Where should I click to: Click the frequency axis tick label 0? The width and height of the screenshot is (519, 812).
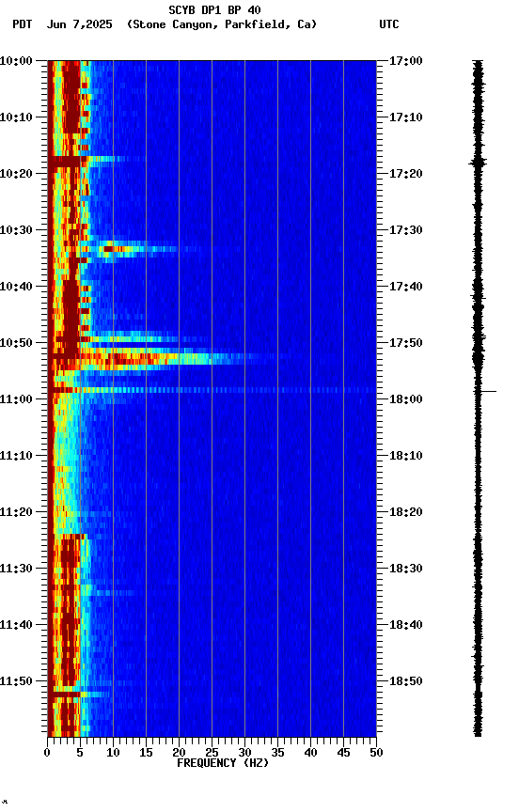[47, 753]
